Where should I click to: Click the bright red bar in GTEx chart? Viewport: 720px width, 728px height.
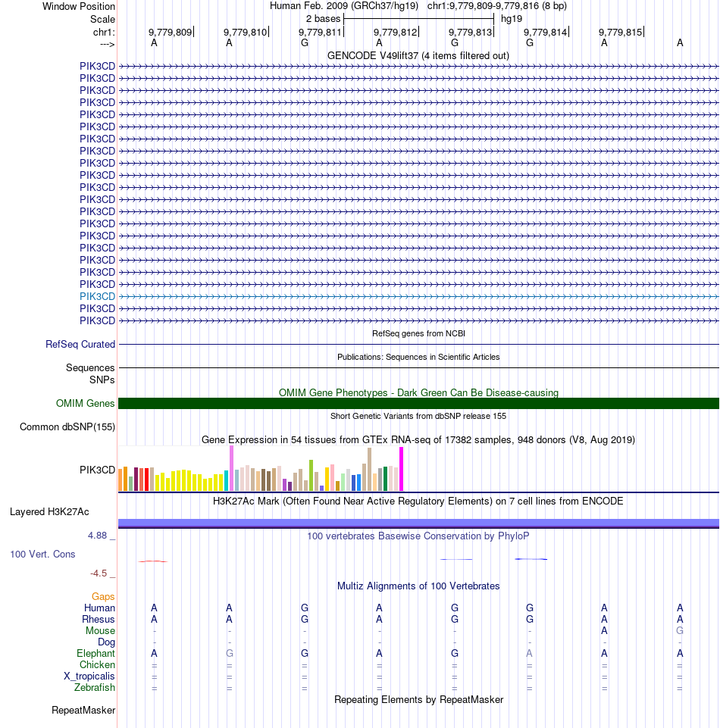click(x=147, y=480)
